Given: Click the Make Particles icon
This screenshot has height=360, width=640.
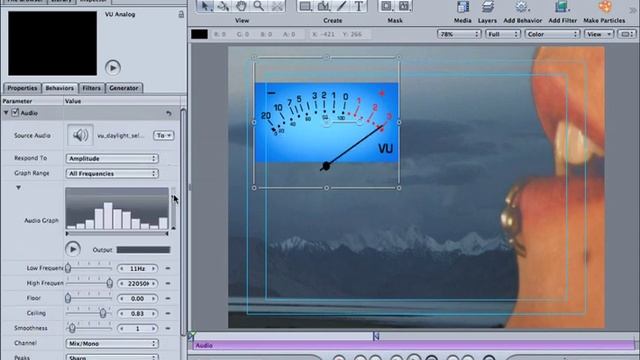Looking at the screenshot, I should [604, 7].
